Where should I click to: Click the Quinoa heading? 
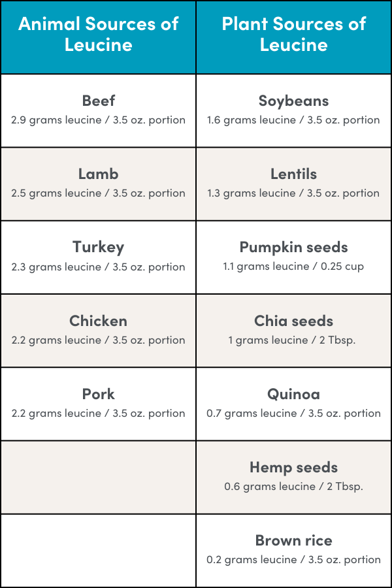(293, 394)
